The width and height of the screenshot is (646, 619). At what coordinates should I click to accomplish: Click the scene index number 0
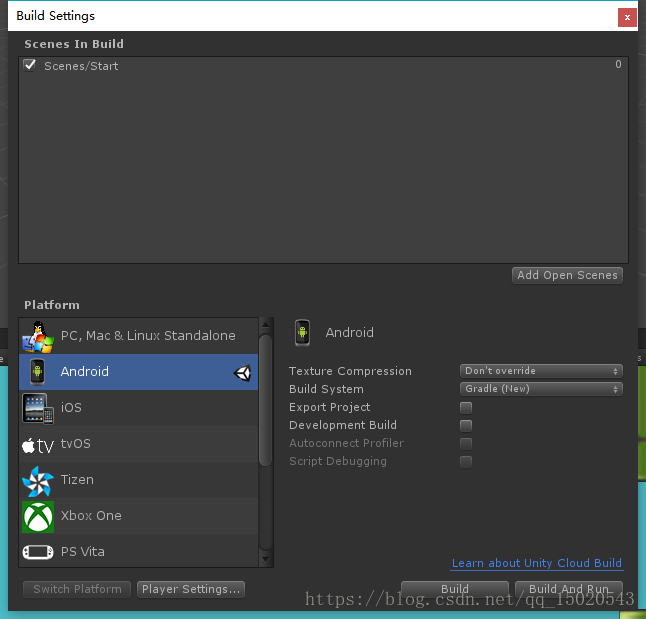point(618,64)
